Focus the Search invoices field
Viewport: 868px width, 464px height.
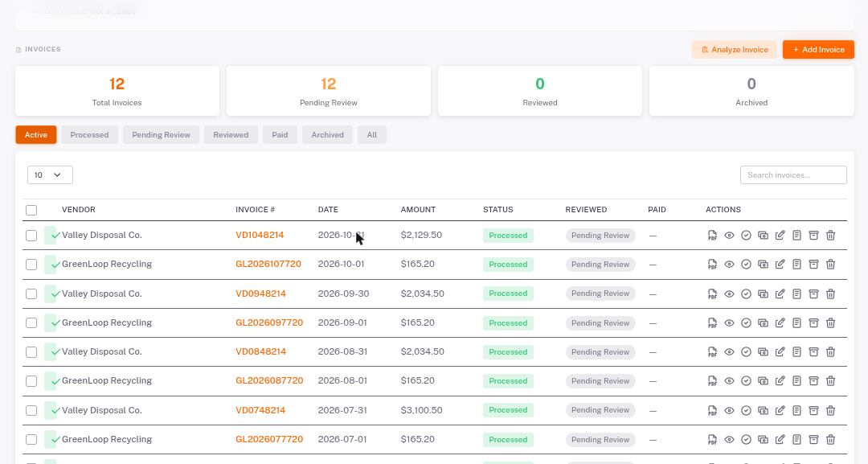coord(793,175)
